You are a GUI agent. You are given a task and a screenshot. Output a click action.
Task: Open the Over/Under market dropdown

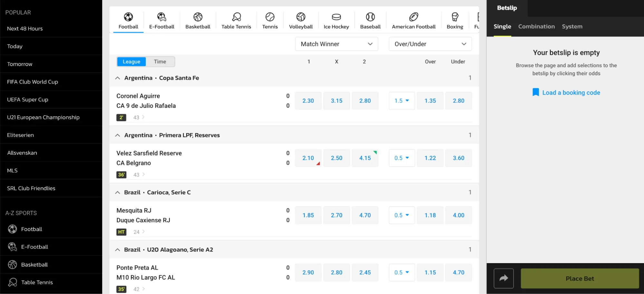click(x=430, y=44)
